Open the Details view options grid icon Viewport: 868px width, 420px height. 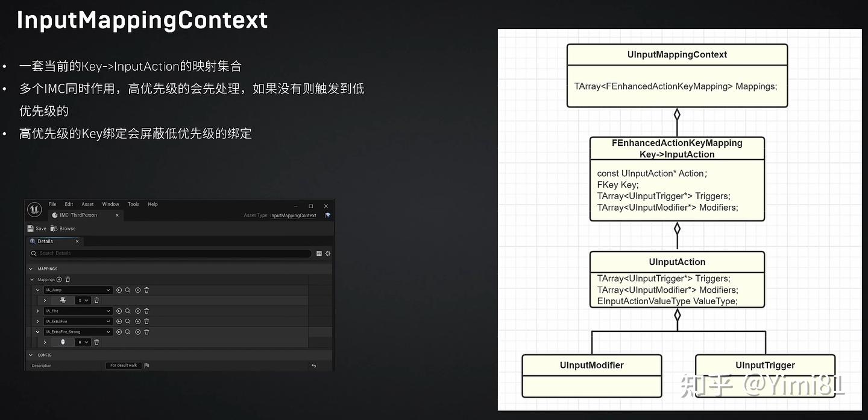[319, 253]
